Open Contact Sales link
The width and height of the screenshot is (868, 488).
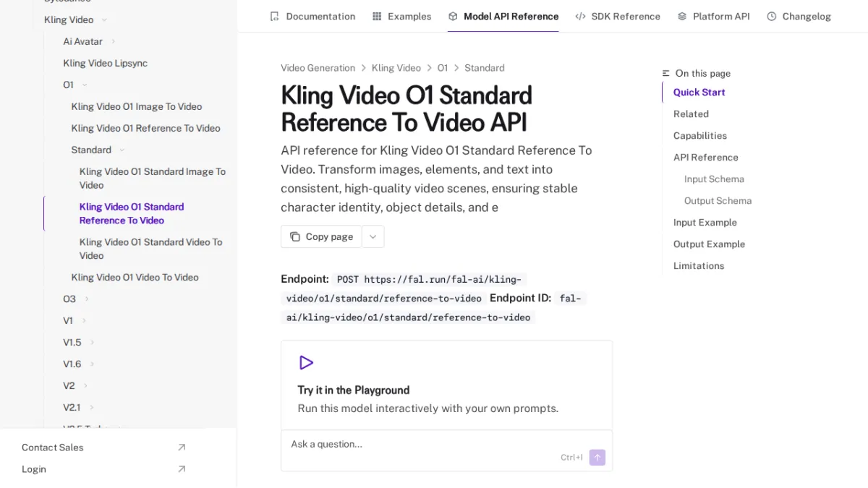[52, 448]
